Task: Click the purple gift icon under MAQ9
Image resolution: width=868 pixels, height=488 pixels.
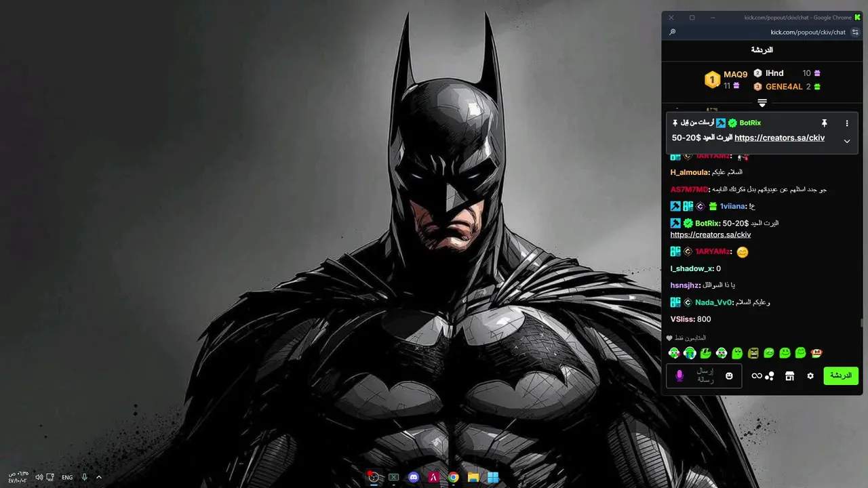Action: coord(736,86)
